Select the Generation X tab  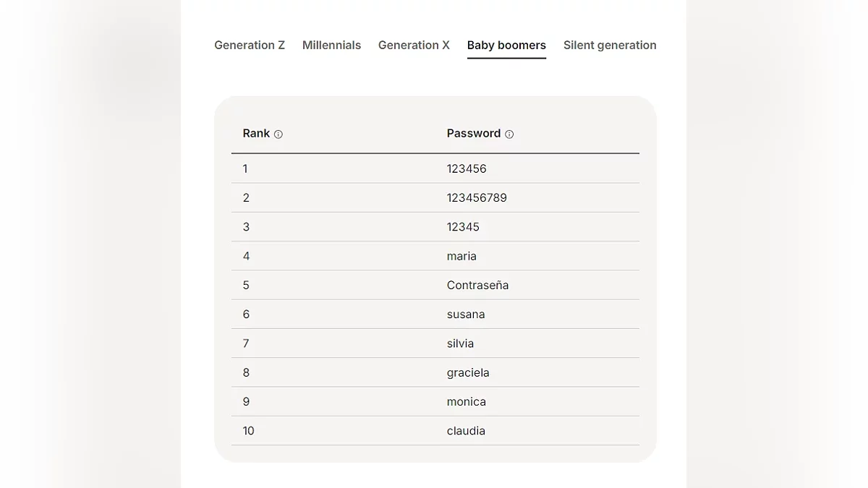(x=414, y=45)
